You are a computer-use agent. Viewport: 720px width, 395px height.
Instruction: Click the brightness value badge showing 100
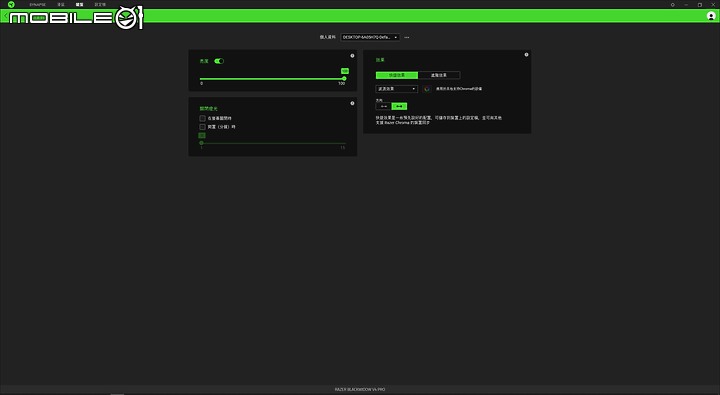click(x=345, y=71)
